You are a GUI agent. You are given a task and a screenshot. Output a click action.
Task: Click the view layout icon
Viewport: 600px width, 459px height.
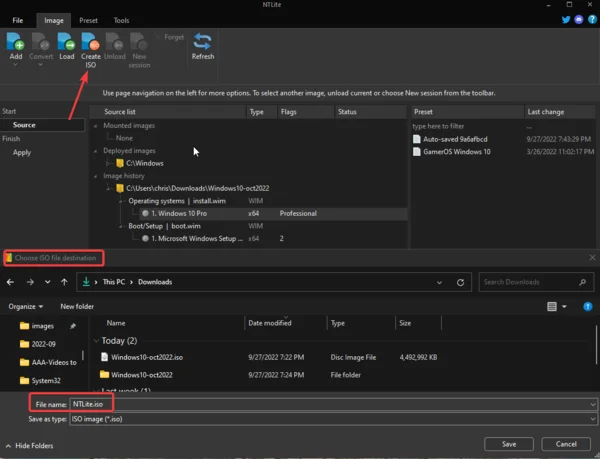[552, 307]
